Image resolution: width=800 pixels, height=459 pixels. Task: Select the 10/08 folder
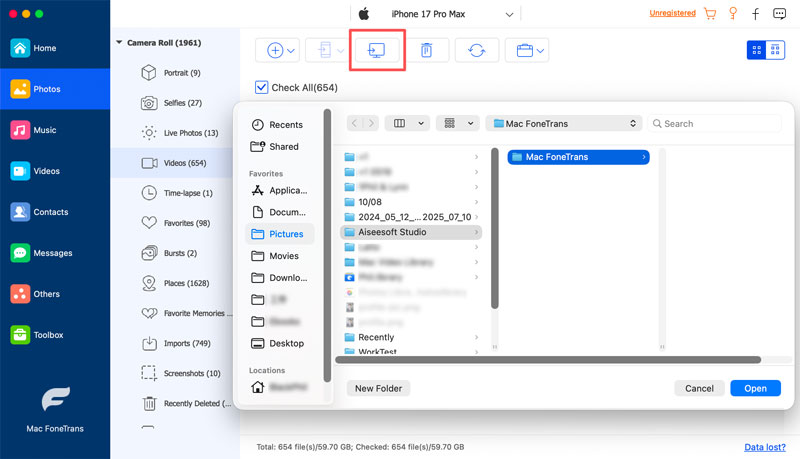tap(411, 202)
